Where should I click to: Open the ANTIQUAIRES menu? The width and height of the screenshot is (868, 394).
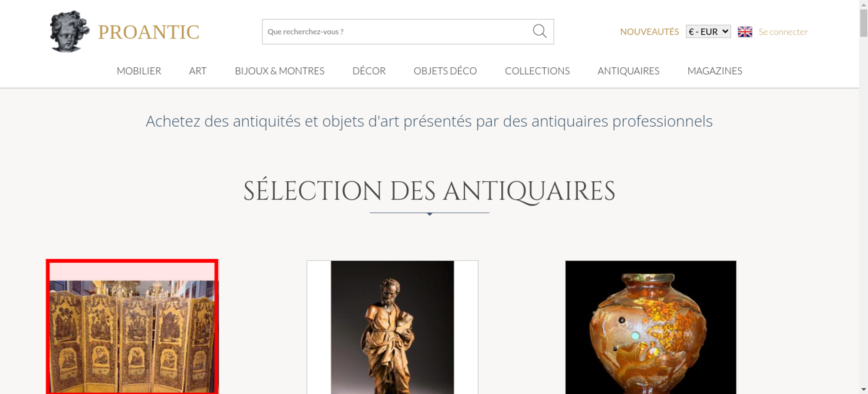pyautogui.click(x=628, y=71)
